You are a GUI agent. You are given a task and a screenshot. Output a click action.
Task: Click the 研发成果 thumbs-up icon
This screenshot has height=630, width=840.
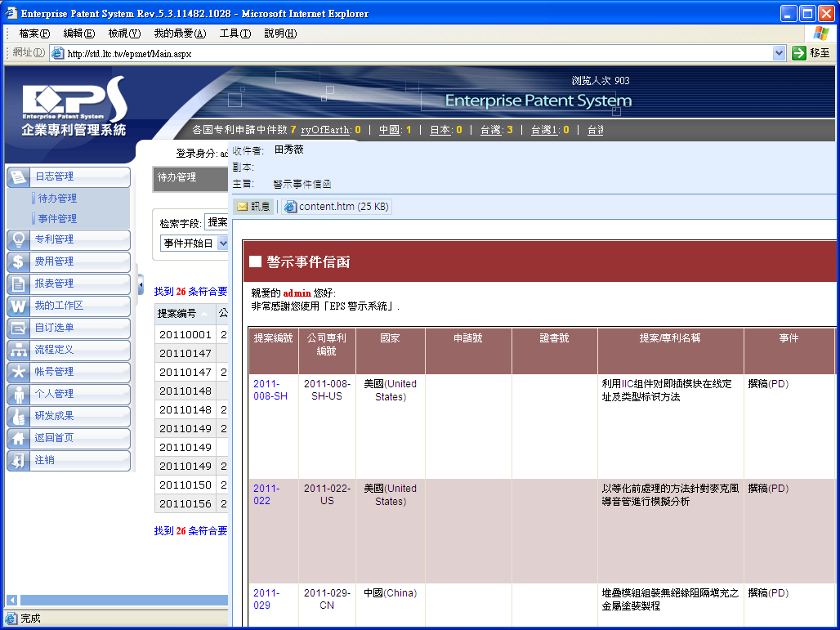click(x=18, y=416)
